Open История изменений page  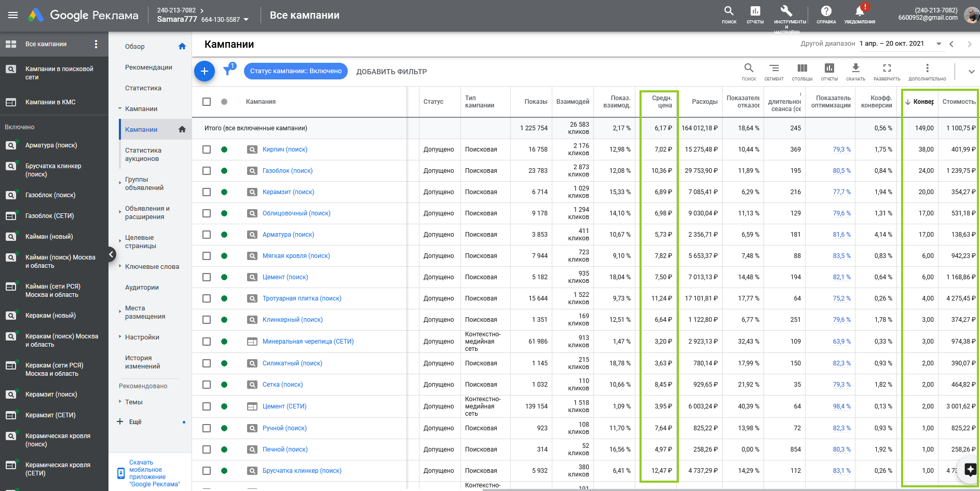142,362
